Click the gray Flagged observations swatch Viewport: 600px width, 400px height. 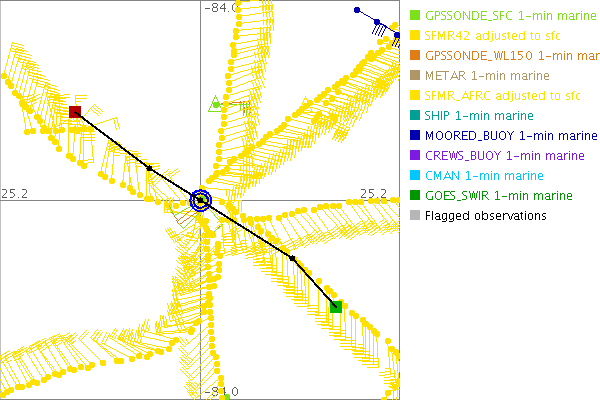pyautogui.click(x=415, y=216)
